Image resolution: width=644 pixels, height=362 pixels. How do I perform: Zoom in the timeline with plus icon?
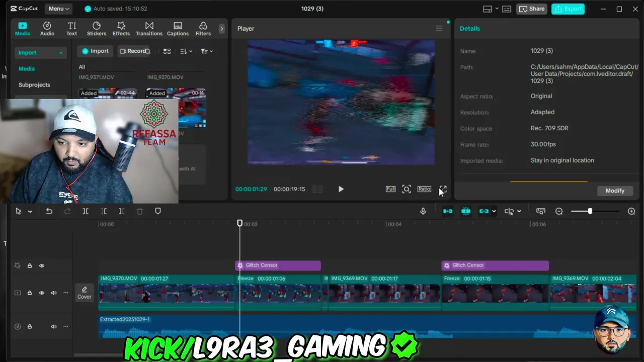[631, 211]
